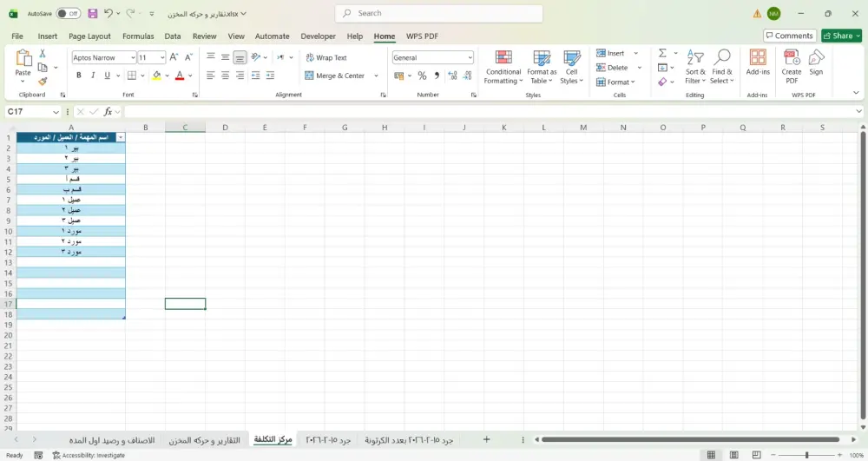Click the Borders icon
The height and width of the screenshot is (461, 868).
point(132,76)
